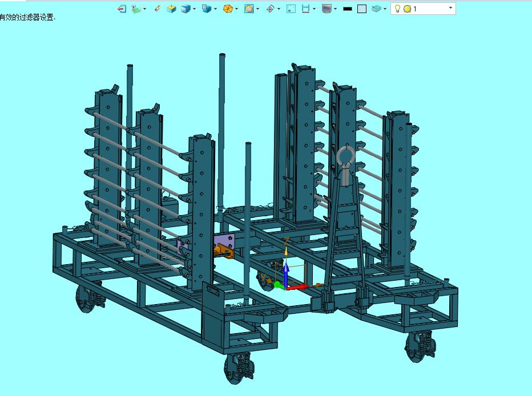The height and width of the screenshot is (396, 532).
Task: Click the square view window icon
Action: point(291,9)
